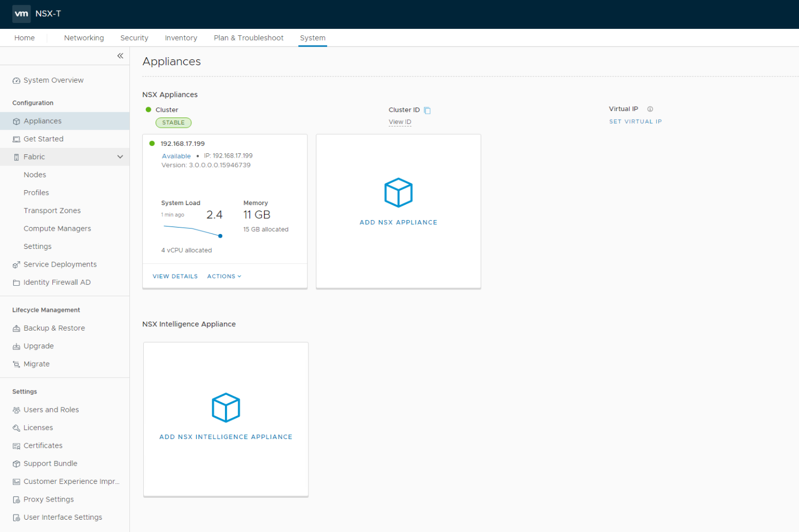The height and width of the screenshot is (532, 799).
Task: Open the Plan & Troubleshoot menu
Action: (x=248, y=37)
